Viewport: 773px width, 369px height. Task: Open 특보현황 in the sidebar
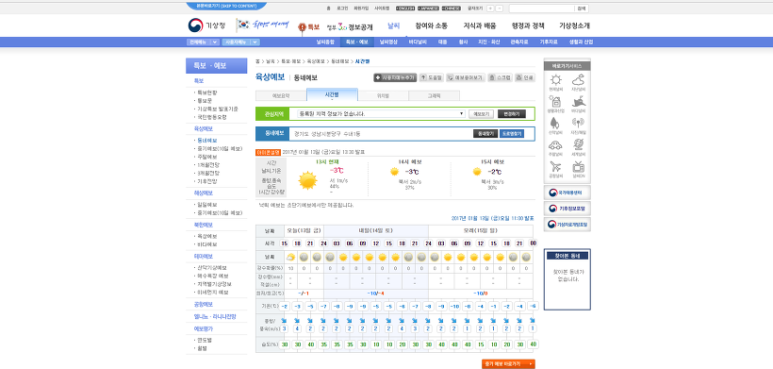click(207, 93)
